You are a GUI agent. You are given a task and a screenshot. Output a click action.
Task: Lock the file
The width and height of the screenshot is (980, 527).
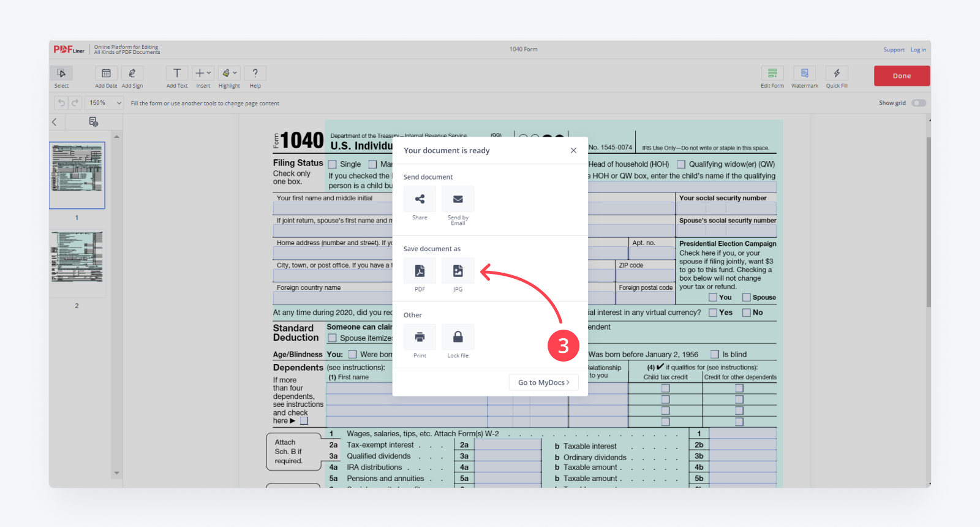coord(458,337)
